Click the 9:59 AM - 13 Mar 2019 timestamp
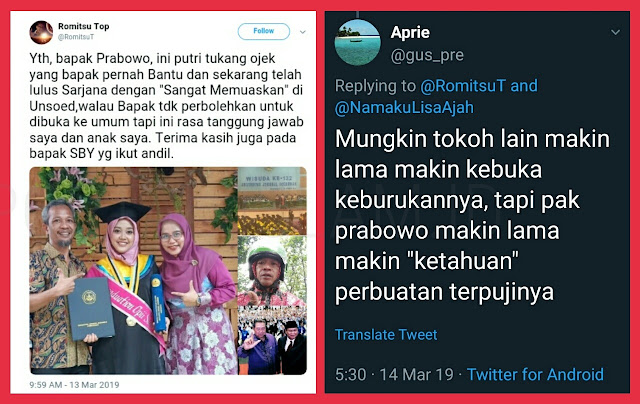 pos(74,385)
